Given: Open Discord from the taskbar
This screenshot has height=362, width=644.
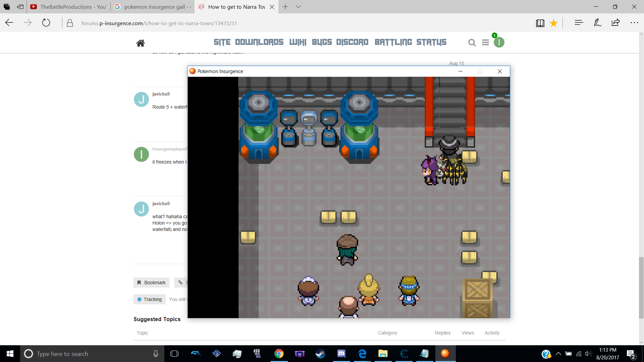Looking at the screenshot, I should tap(341, 354).
